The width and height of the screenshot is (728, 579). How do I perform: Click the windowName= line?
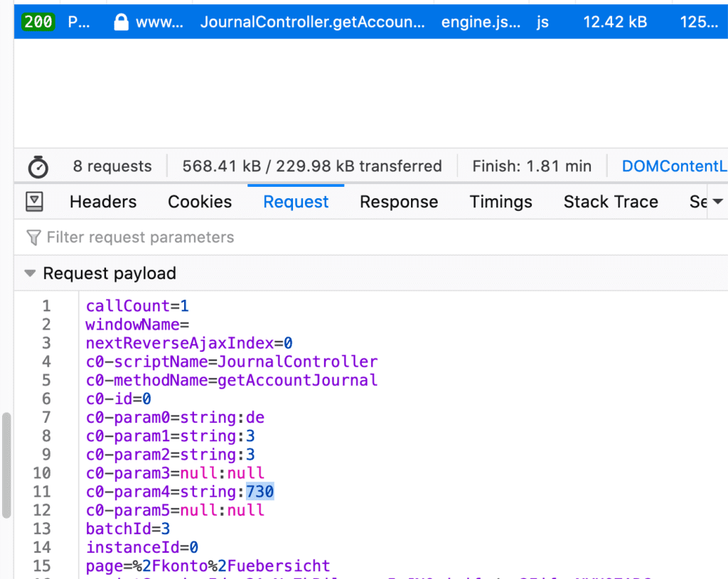pos(137,324)
